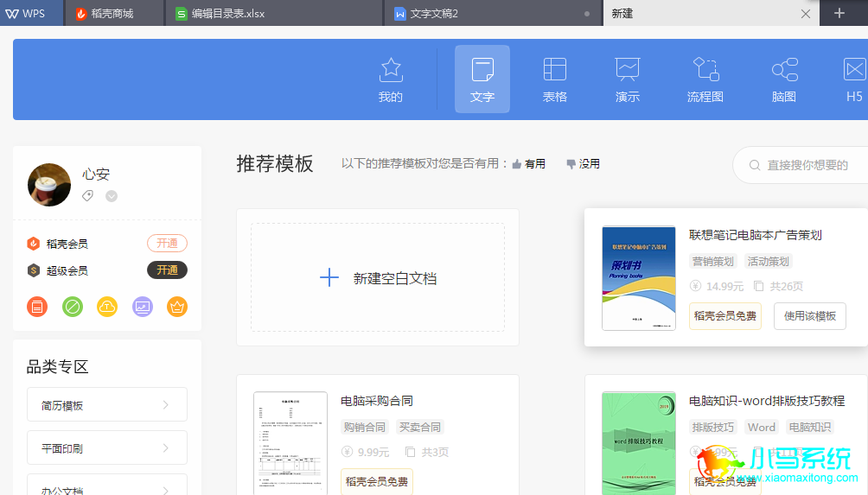Click the 营销策划 tag

(x=713, y=261)
